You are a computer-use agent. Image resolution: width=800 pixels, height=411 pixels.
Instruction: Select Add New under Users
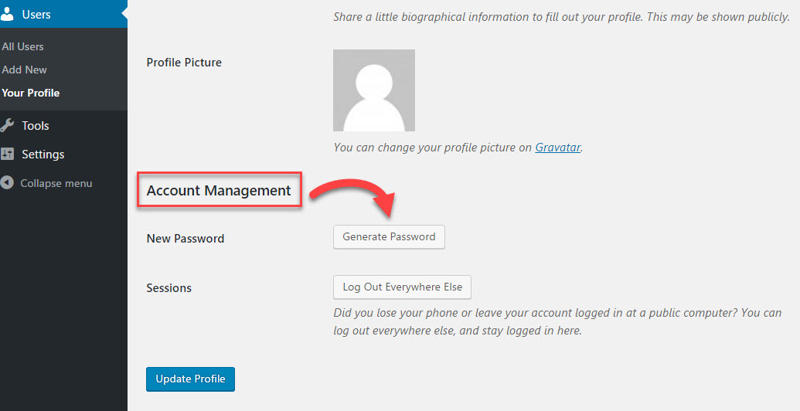point(24,70)
